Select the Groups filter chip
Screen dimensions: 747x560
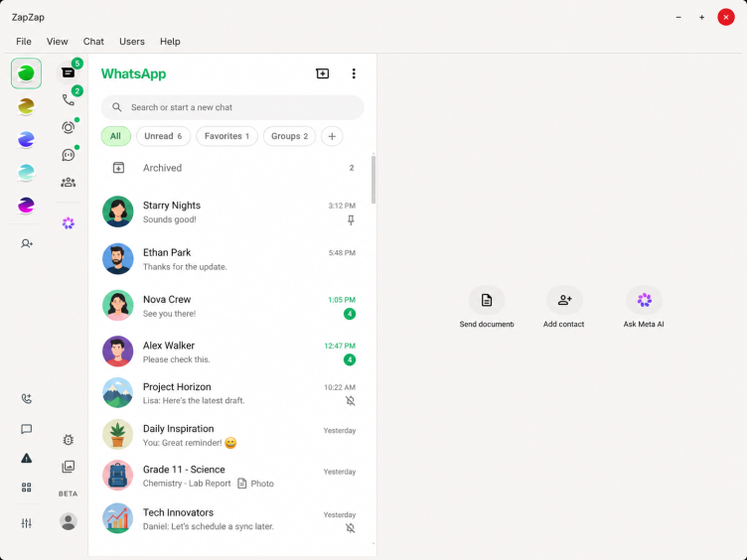pos(289,136)
